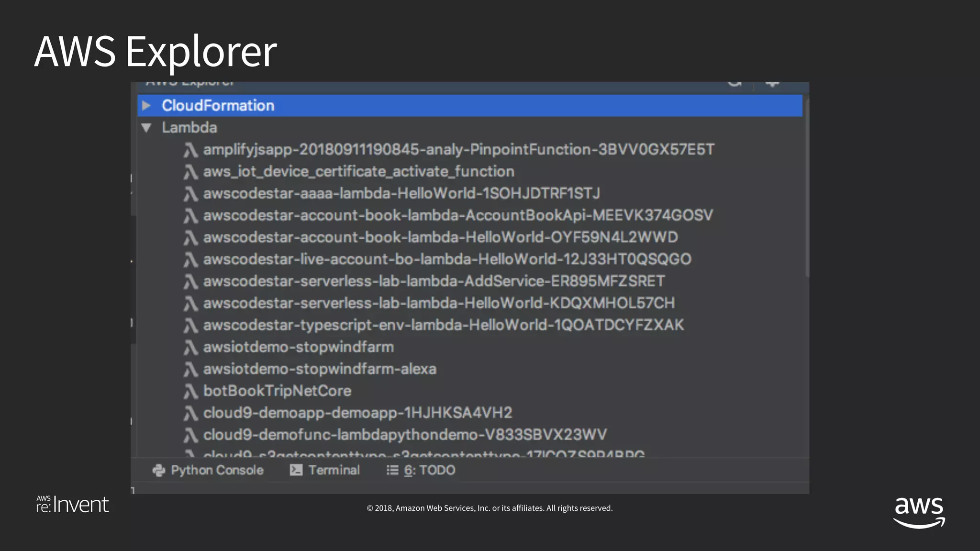Expand the CloudFormation tree node arrow
The image size is (980, 551).
146,106
